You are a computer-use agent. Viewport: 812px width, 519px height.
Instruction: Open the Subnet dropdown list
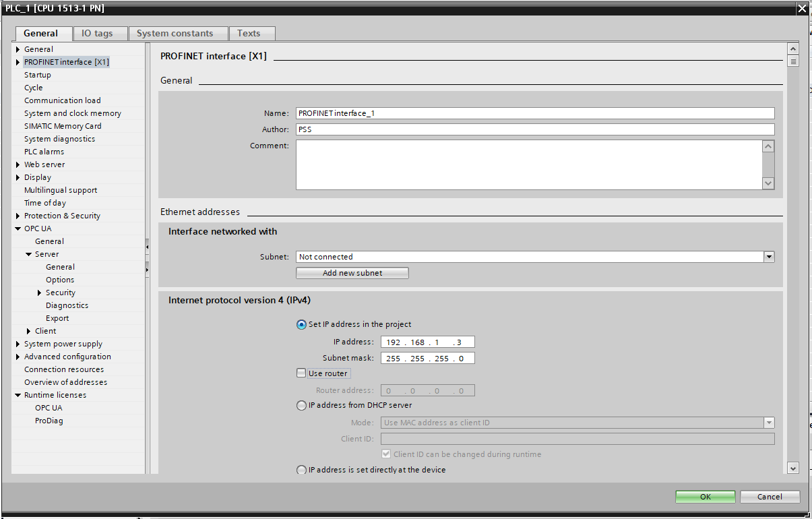click(769, 257)
